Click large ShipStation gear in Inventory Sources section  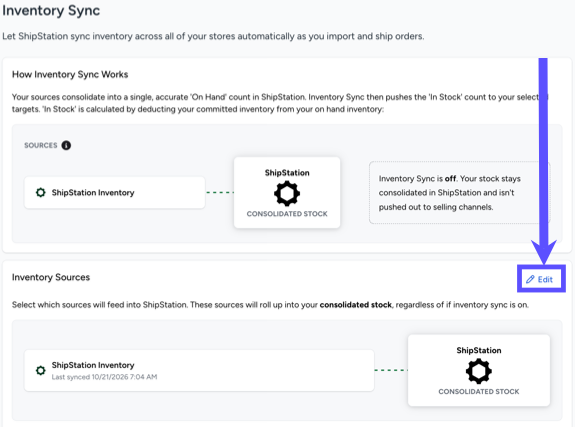(x=479, y=371)
